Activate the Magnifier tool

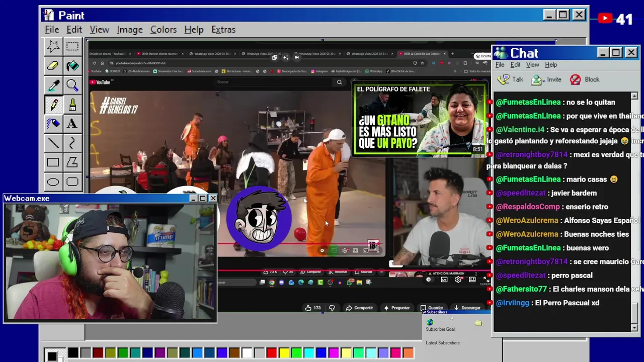click(x=72, y=85)
